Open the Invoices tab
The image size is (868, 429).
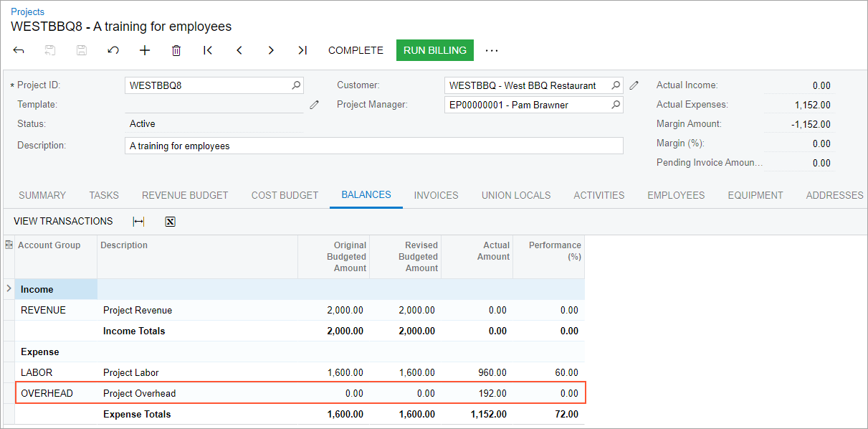[436, 195]
